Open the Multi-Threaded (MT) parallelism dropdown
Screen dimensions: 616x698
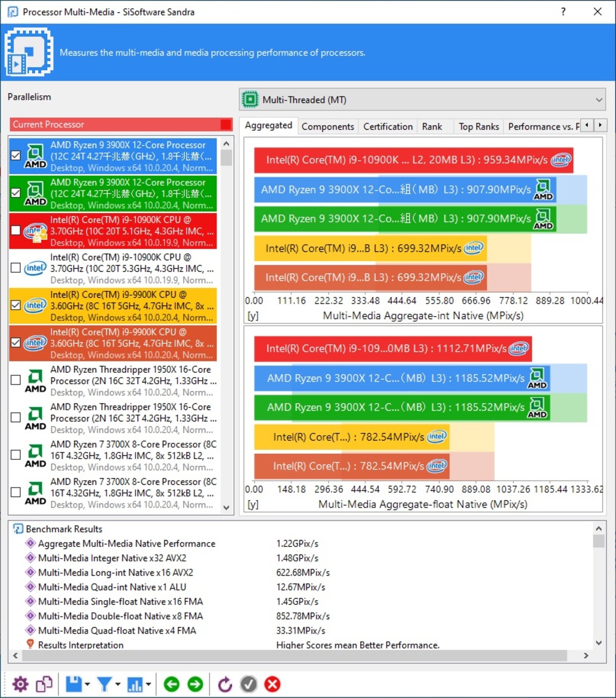(422, 99)
